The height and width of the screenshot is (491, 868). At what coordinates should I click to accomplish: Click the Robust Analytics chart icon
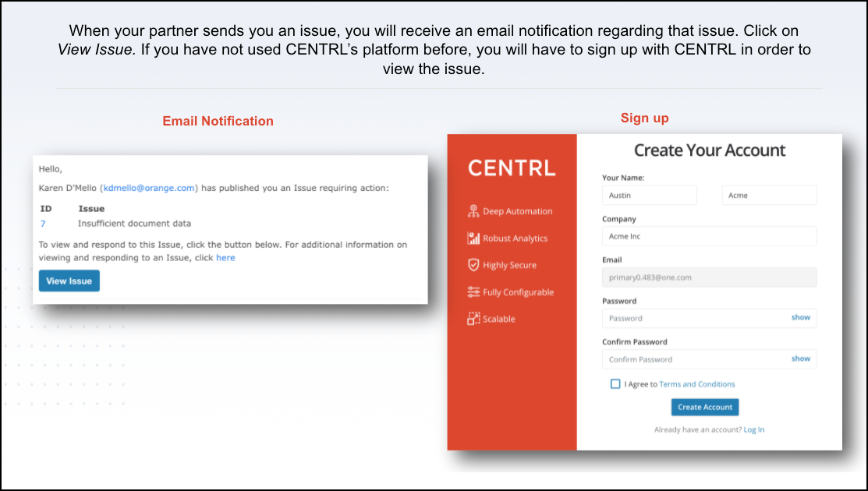(473, 238)
